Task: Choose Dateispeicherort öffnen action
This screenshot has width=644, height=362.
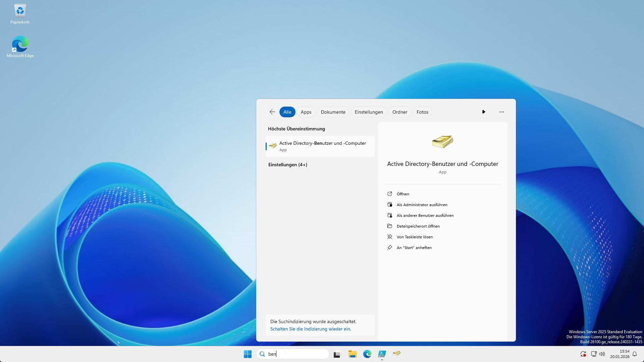Action: coord(418,226)
